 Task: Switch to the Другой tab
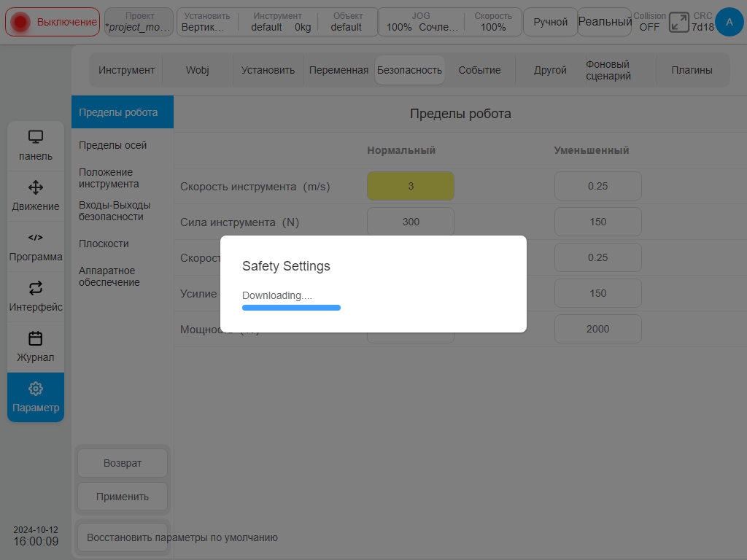coord(550,70)
